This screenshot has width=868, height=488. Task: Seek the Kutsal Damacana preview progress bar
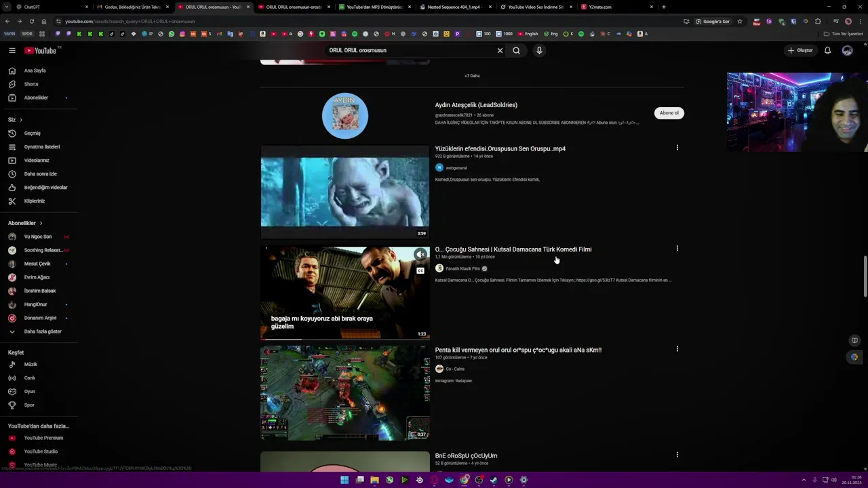click(x=345, y=339)
